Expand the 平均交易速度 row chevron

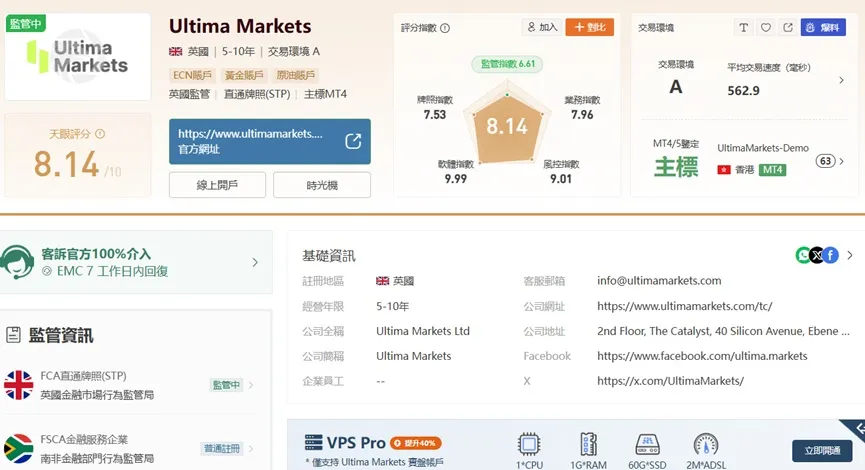click(x=841, y=80)
